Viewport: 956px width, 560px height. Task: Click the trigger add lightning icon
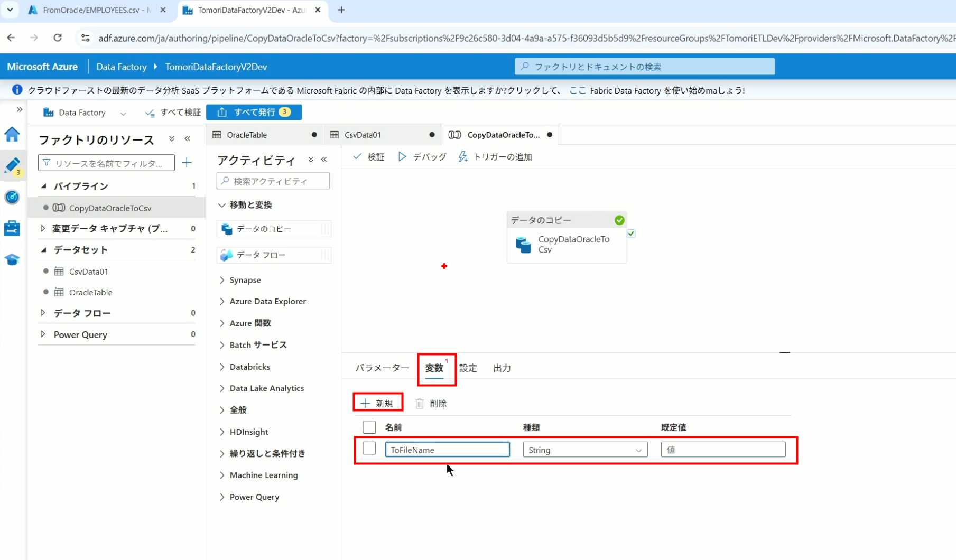(x=463, y=157)
